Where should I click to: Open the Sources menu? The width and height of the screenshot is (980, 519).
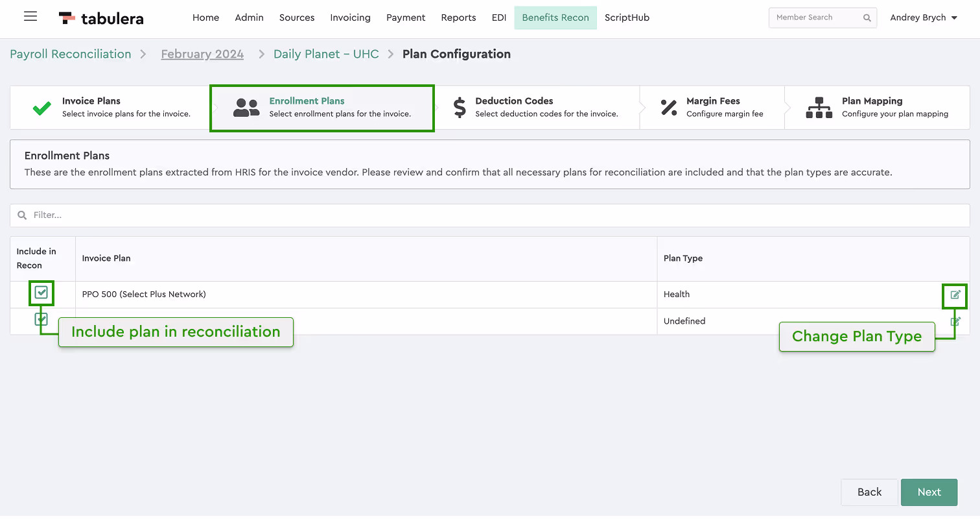[x=297, y=18]
